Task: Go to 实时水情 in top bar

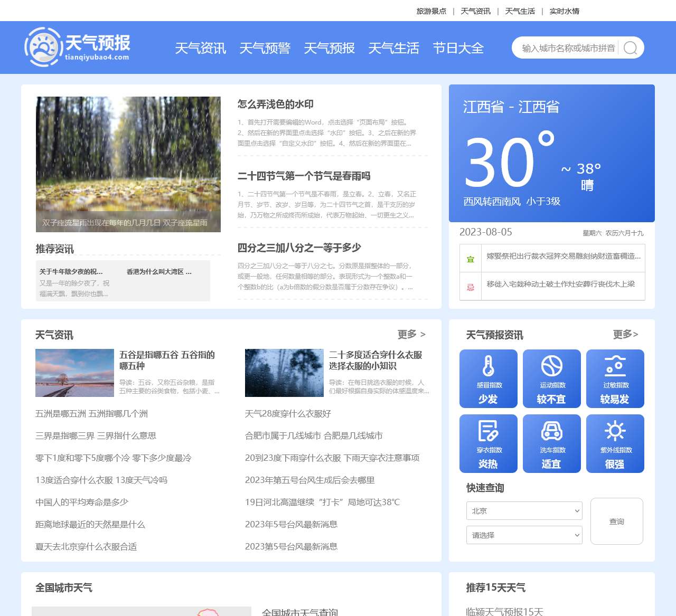Action: [565, 11]
